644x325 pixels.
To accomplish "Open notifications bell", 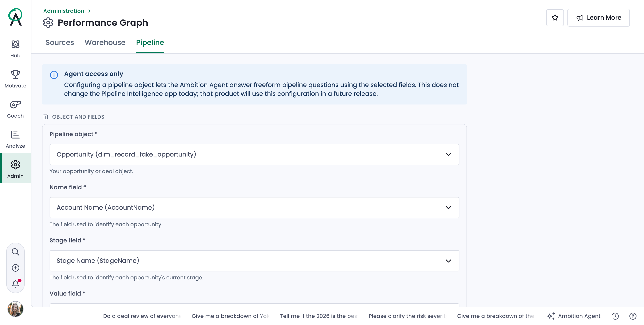I will [15, 284].
